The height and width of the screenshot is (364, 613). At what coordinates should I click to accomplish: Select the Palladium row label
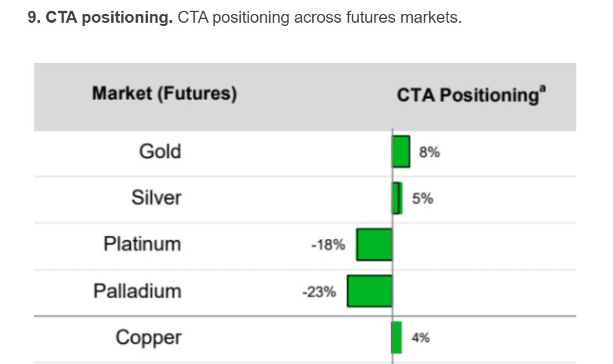point(137,291)
